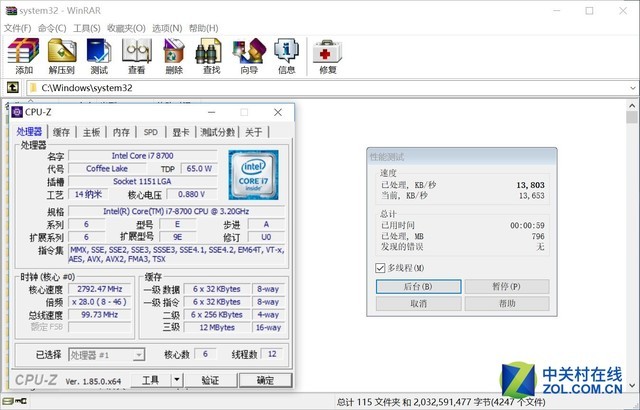Click the 13,803 processed KB/s speed value

point(530,185)
